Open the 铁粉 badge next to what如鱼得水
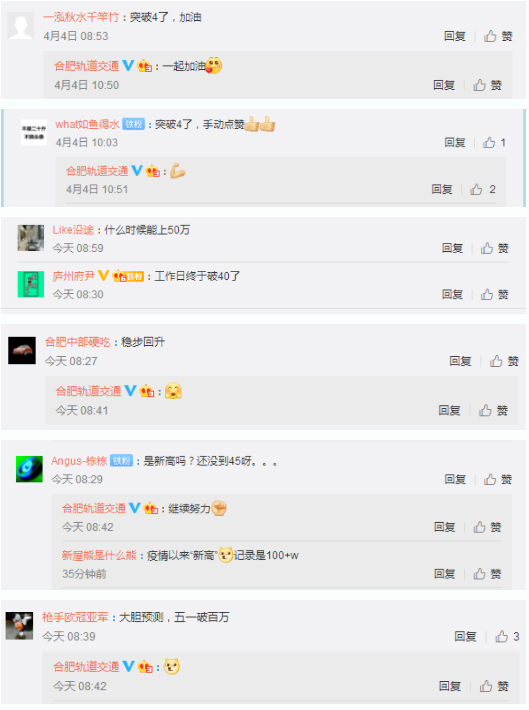The width and height of the screenshot is (529, 710). coord(134,124)
